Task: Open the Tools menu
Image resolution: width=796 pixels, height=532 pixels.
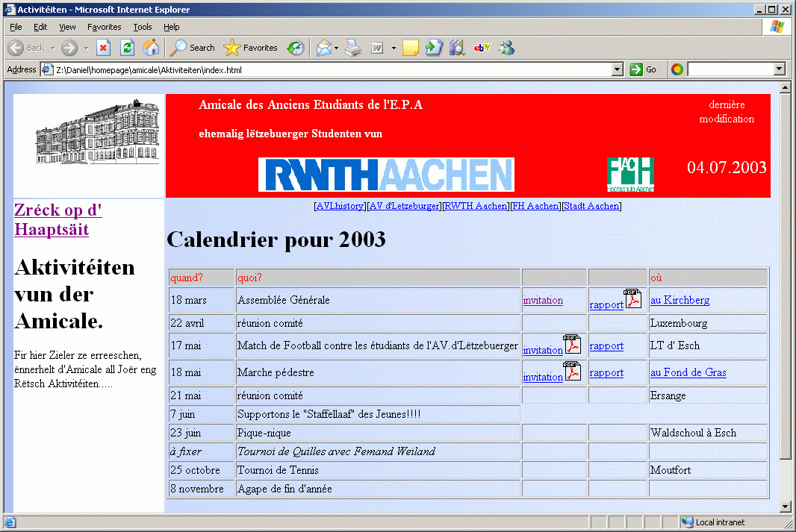Action: pos(142,27)
